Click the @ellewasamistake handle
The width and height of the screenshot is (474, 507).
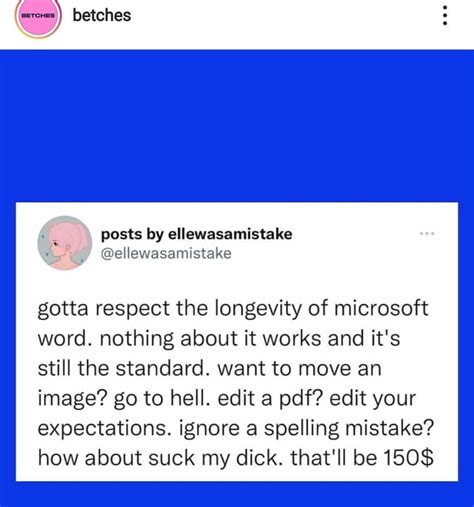(166, 254)
